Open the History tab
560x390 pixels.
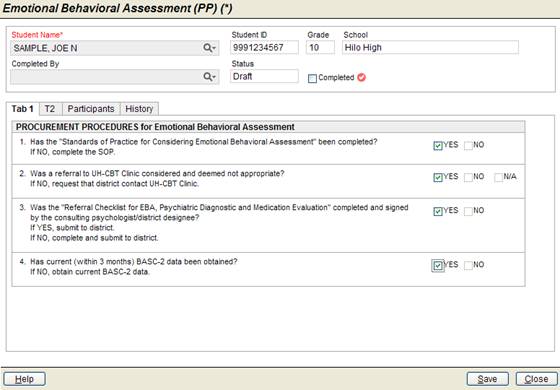click(x=139, y=109)
